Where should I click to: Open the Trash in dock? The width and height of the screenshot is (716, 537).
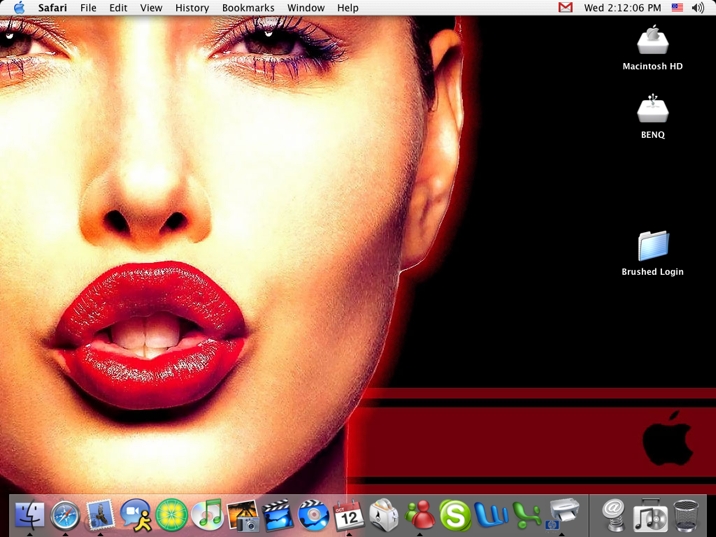pyautogui.click(x=686, y=515)
